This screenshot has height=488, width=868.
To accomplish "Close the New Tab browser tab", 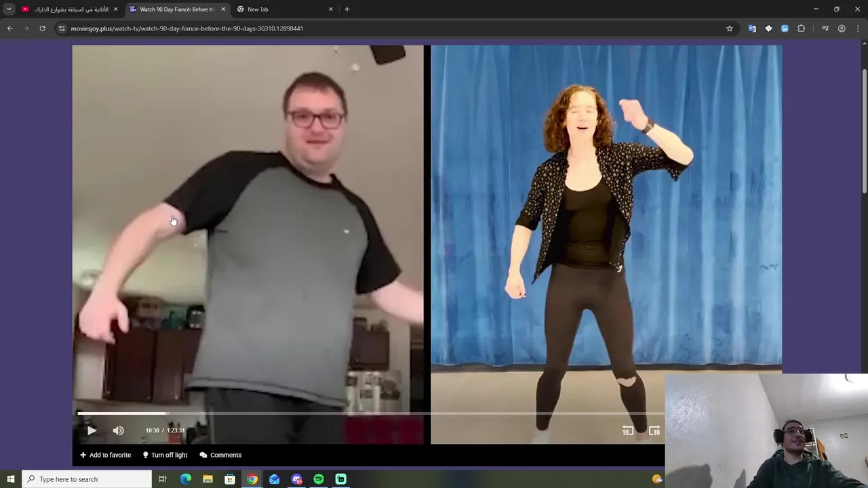I will coord(331,9).
